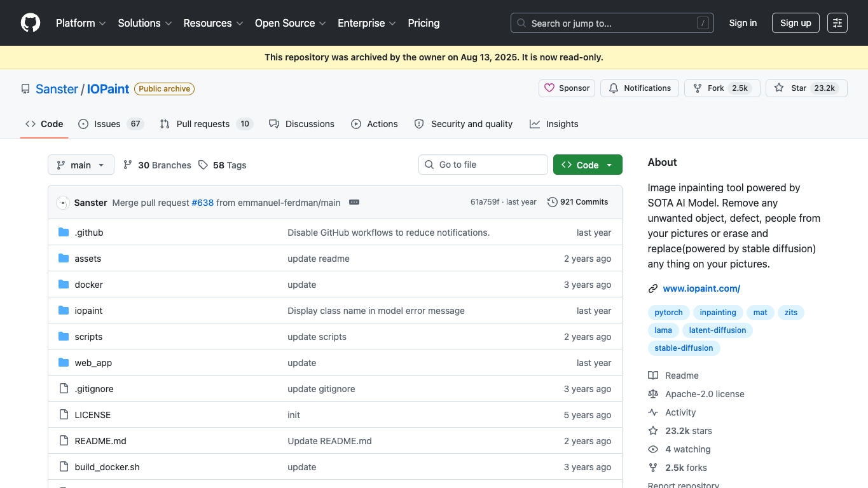Click the inpainting topic tag
The width and height of the screenshot is (868, 488).
click(718, 313)
